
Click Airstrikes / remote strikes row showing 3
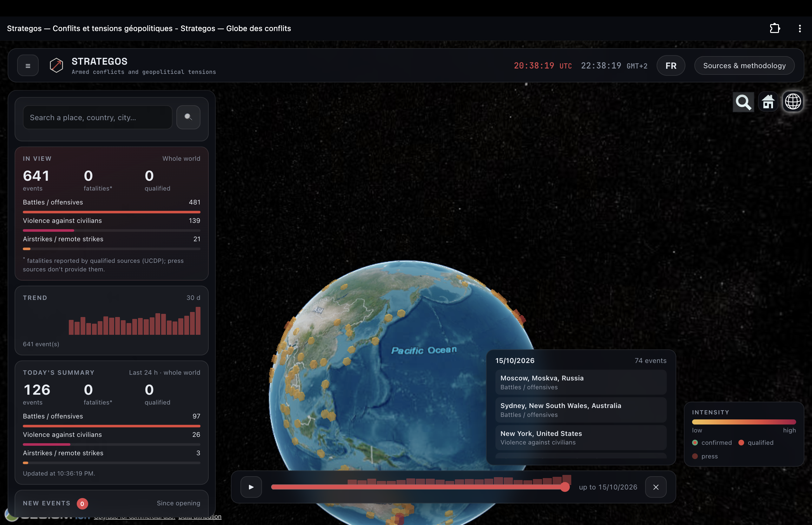click(x=112, y=457)
